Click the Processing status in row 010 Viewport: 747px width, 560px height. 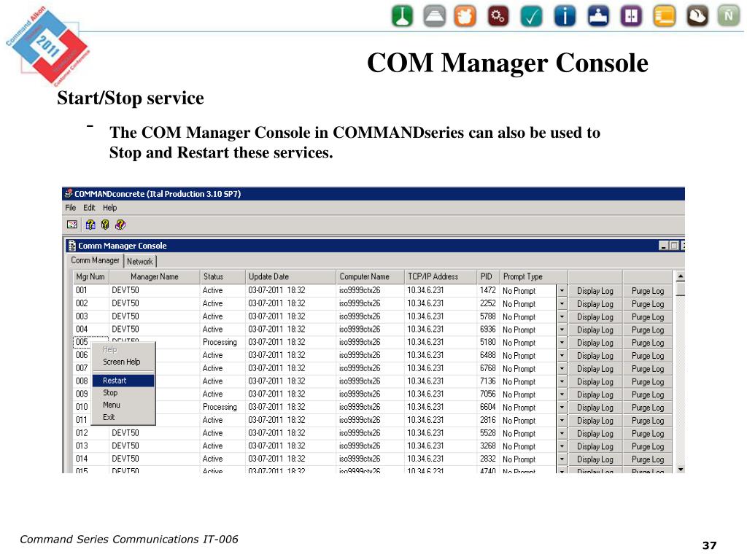pyautogui.click(x=220, y=407)
